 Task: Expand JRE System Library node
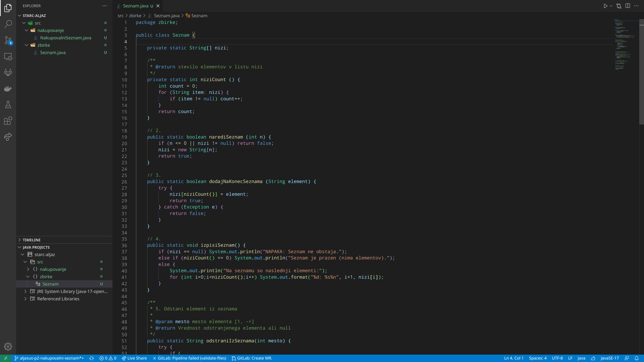64,291
